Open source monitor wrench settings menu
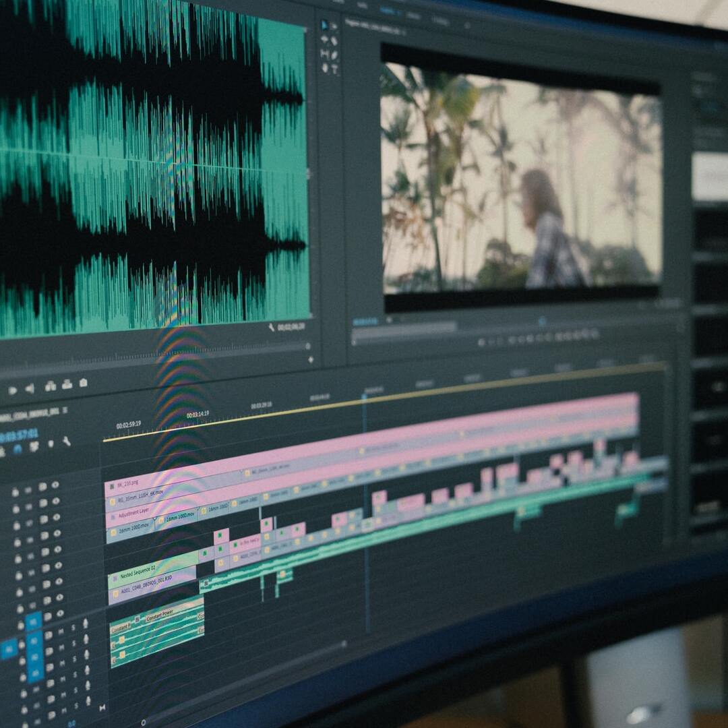 [x=271, y=327]
